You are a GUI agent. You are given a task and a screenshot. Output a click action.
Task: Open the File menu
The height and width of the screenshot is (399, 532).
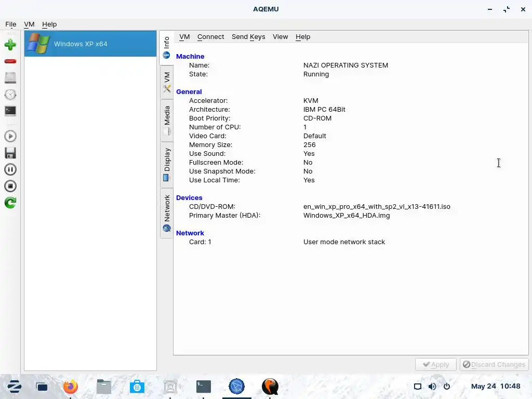[11, 24]
